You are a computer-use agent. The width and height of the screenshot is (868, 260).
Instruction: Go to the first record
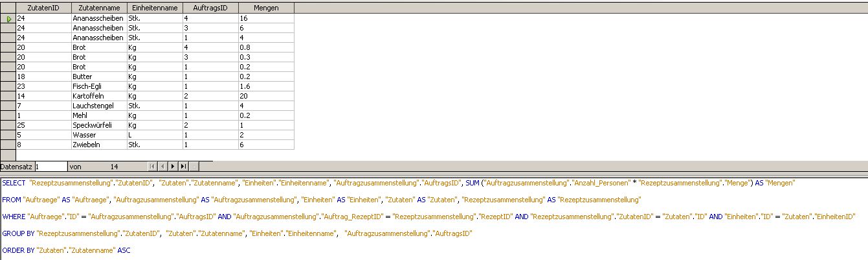[153, 167]
